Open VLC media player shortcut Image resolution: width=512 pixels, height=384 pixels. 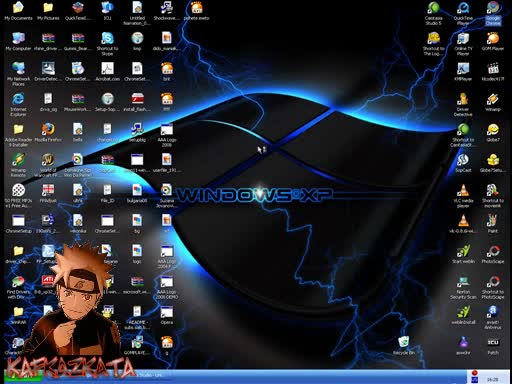tap(463, 196)
